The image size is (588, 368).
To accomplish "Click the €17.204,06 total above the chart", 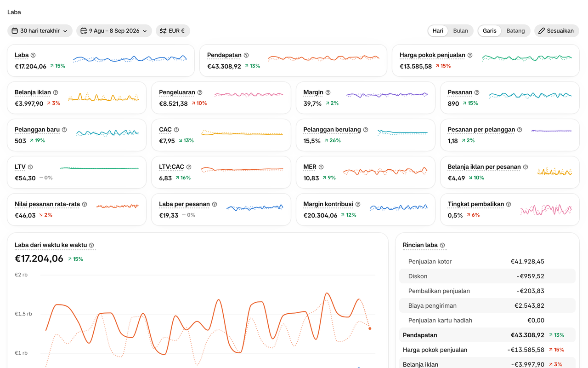I will point(39,259).
